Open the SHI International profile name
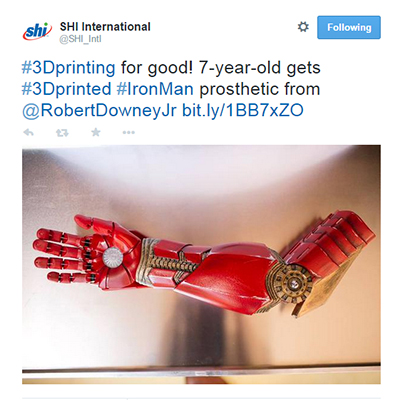400x400 pixels. point(105,27)
